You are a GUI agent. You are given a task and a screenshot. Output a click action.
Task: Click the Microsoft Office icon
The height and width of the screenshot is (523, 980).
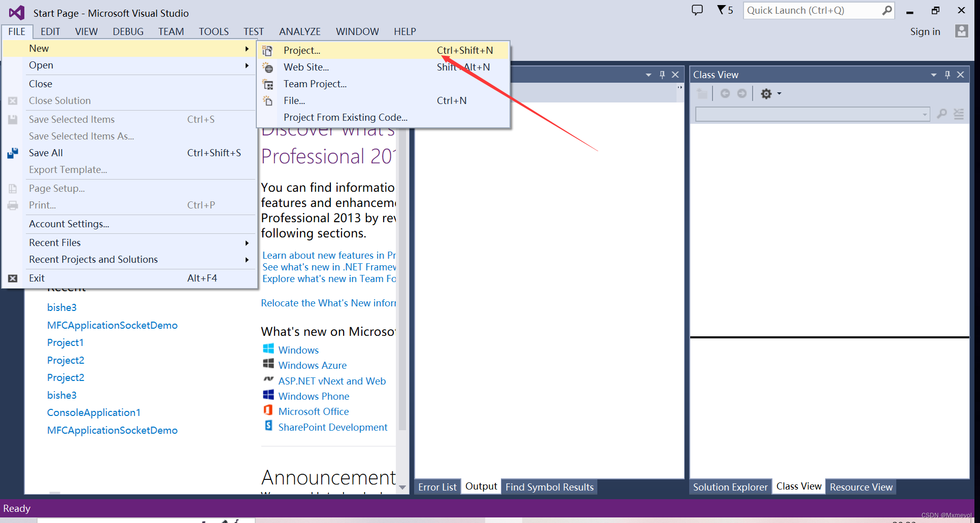[268, 410]
